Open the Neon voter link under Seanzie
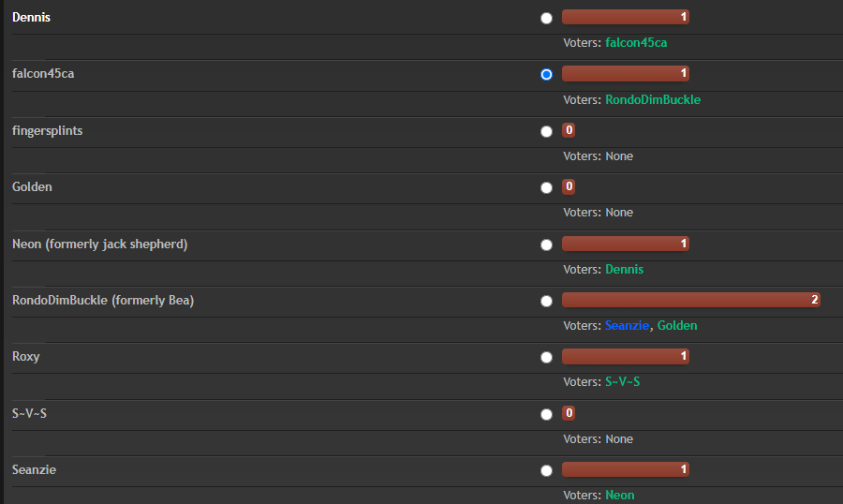The image size is (843, 504). [620, 495]
